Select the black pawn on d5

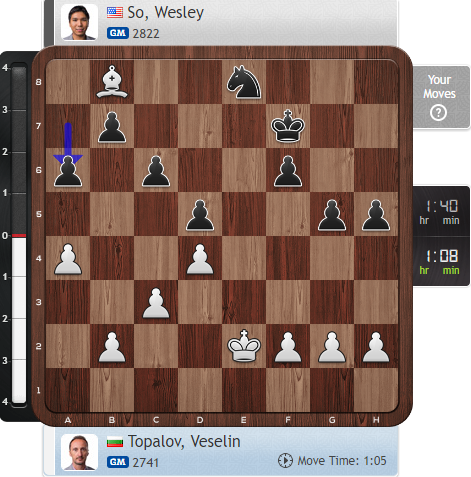click(200, 215)
